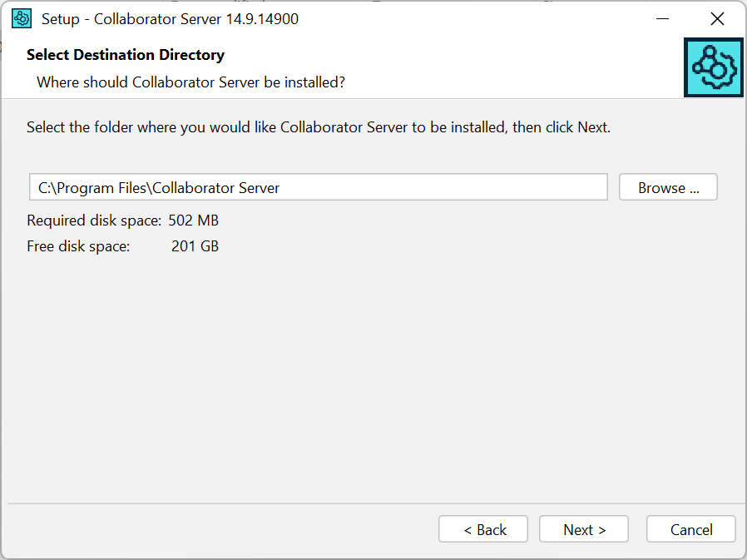Go back using the Back button

point(482,528)
